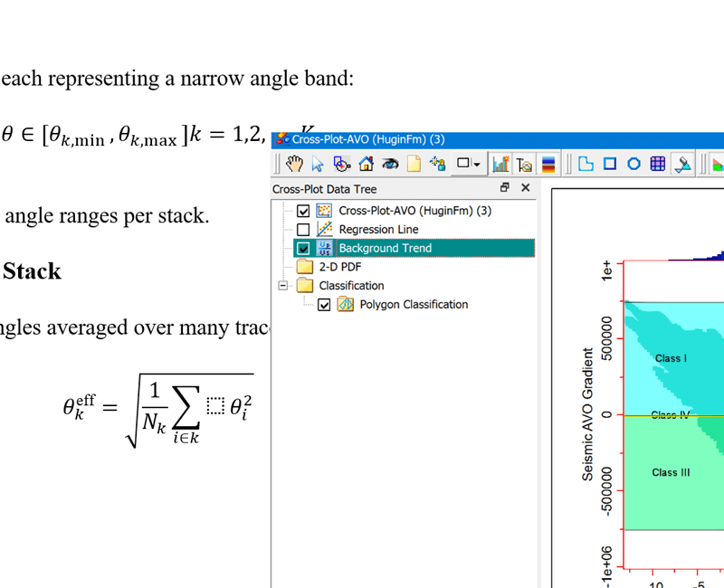Float the Cross-Plot Data Tree panel
Image resolution: width=724 pixels, height=588 pixels.
tap(504, 188)
